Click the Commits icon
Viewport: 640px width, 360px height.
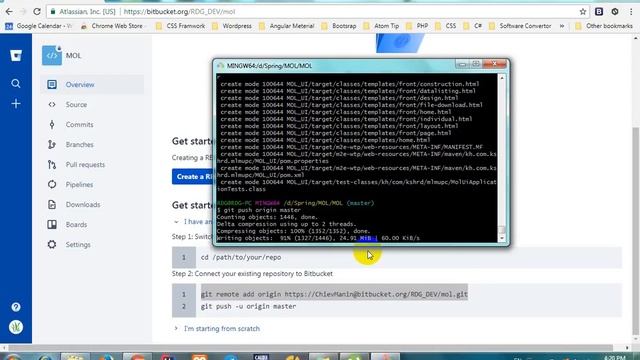52,124
